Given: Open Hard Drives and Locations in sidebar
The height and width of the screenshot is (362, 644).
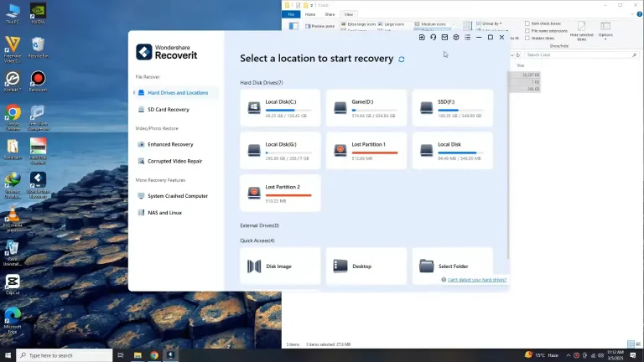Looking at the screenshot, I should (176, 93).
